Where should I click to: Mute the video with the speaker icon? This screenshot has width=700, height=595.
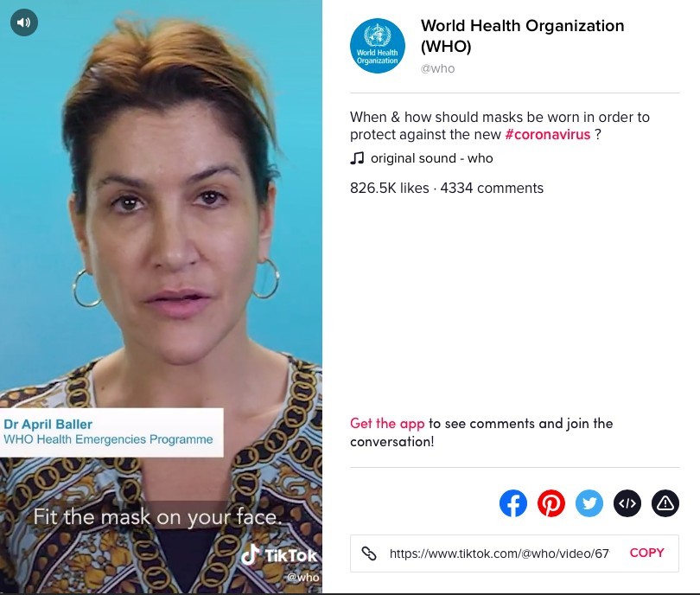pyautogui.click(x=24, y=22)
